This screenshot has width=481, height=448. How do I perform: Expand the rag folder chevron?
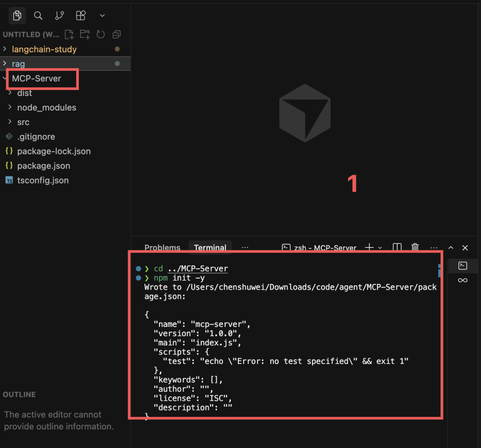[4, 64]
